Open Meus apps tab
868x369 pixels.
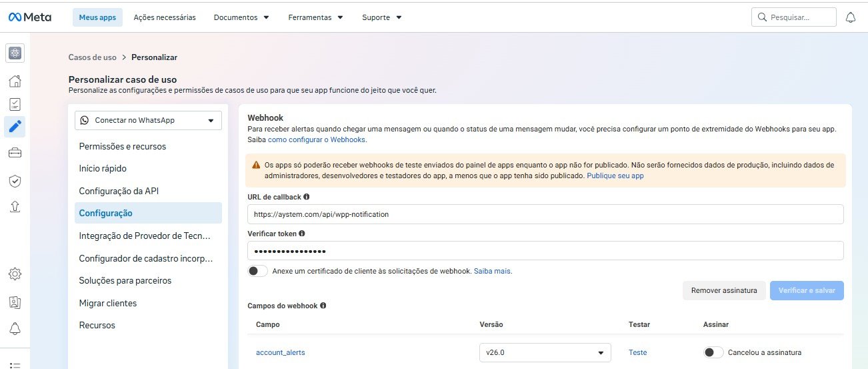(x=97, y=17)
